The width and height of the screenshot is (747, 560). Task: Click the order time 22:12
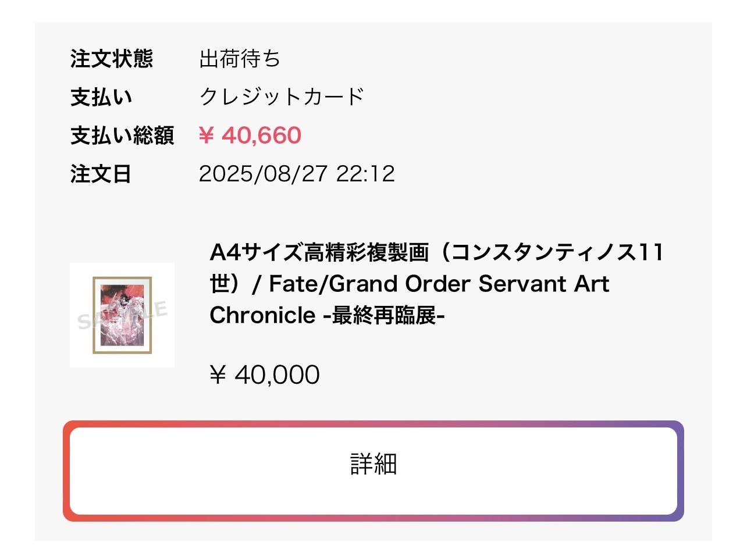(365, 174)
